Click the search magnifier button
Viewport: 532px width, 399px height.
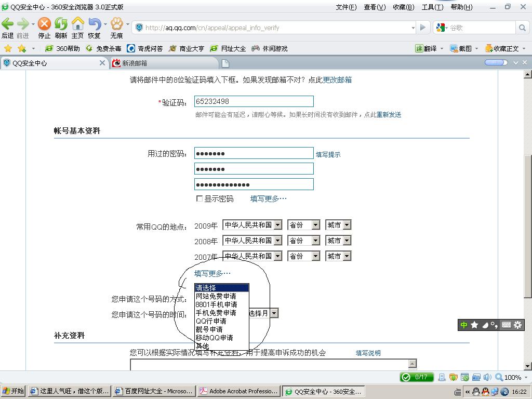[x=522, y=28]
